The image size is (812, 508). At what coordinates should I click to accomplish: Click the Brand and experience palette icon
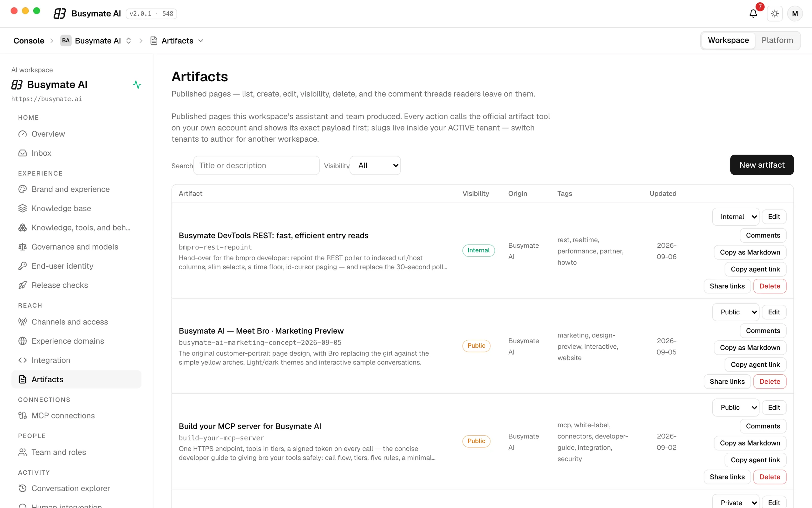[x=23, y=189]
